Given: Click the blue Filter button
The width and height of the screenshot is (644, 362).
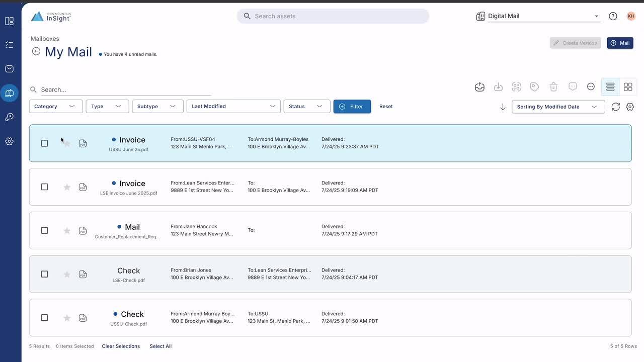Looking at the screenshot, I should pyautogui.click(x=352, y=107).
